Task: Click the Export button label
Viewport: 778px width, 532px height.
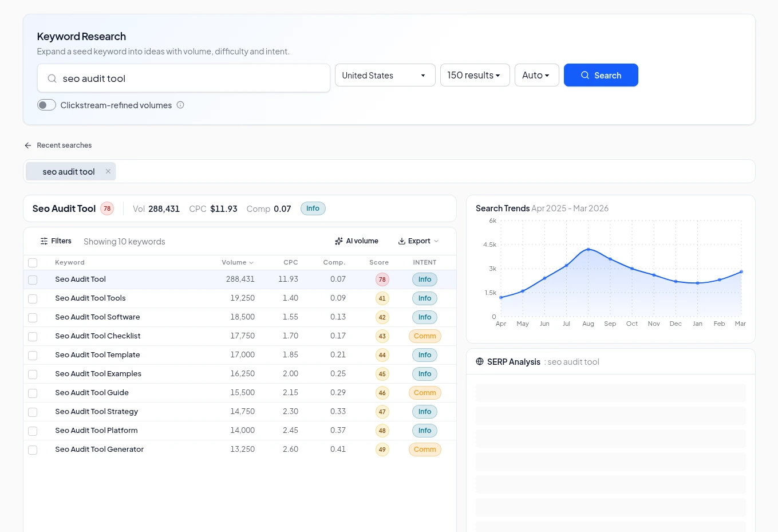Action: [x=419, y=241]
